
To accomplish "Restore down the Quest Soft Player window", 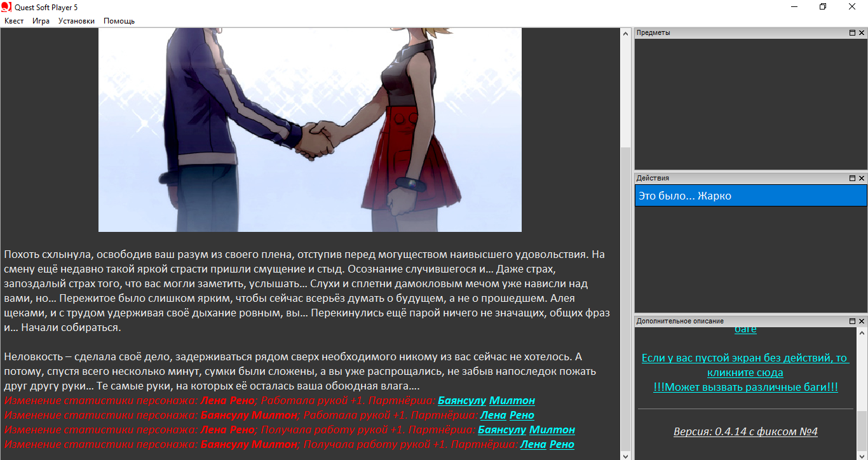I will pyautogui.click(x=824, y=6).
